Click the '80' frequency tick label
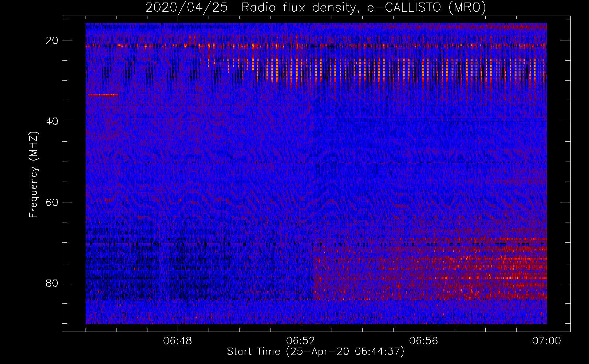 pyautogui.click(x=52, y=283)
